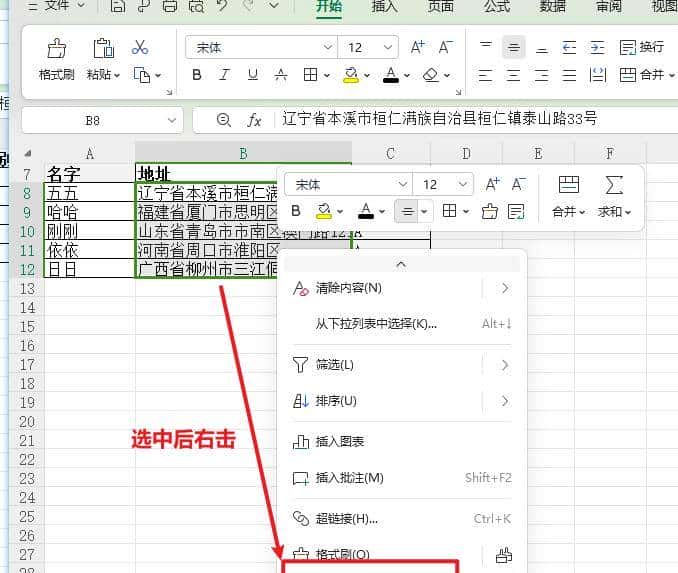Switch to the 数据 tab
This screenshot has height=573, width=678.
(x=553, y=6)
